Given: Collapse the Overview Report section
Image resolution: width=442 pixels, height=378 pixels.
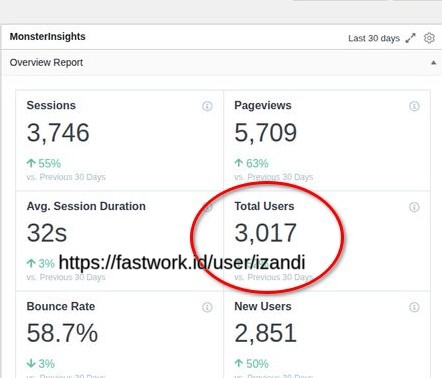Looking at the screenshot, I should click(x=433, y=63).
